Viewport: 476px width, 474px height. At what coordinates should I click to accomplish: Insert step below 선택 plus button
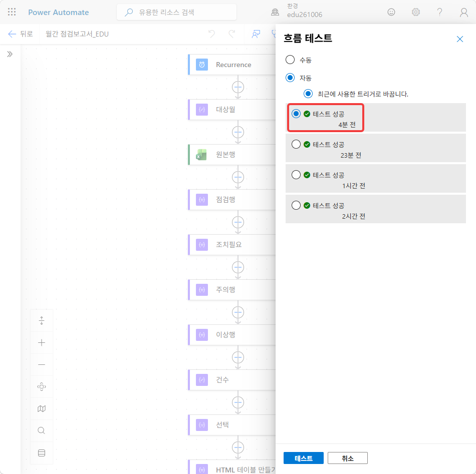tap(238, 447)
